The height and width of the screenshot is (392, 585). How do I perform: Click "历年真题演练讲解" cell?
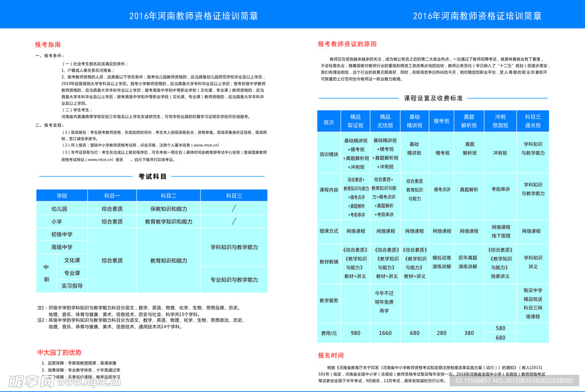click(x=468, y=262)
